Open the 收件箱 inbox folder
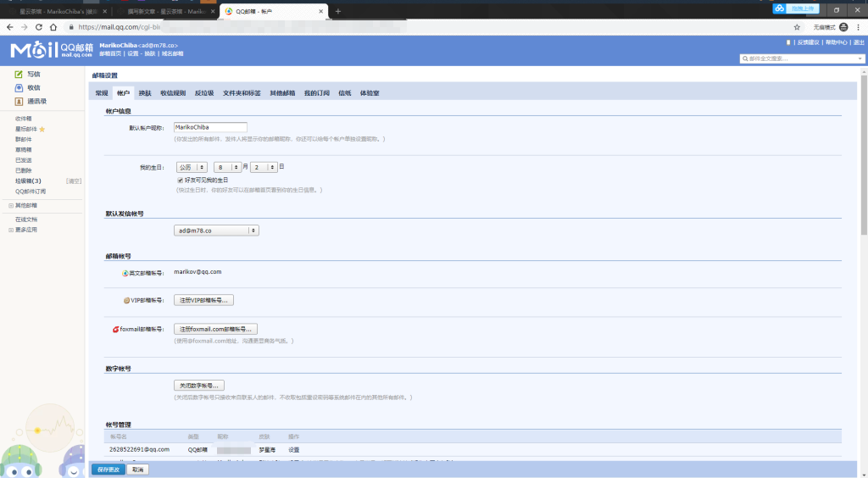The image size is (868, 478). [23, 119]
